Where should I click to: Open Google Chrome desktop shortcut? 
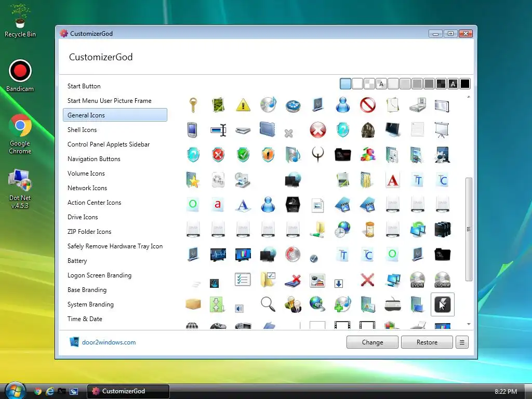(20, 134)
